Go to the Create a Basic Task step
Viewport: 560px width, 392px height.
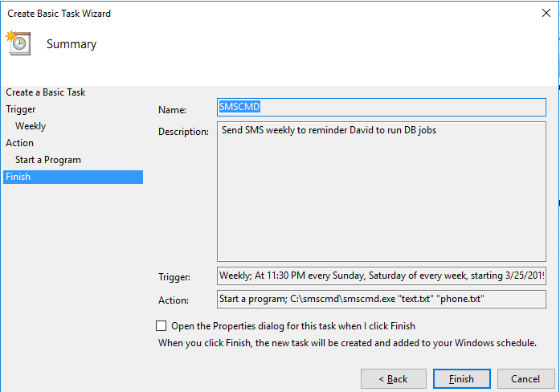tap(46, 92)
